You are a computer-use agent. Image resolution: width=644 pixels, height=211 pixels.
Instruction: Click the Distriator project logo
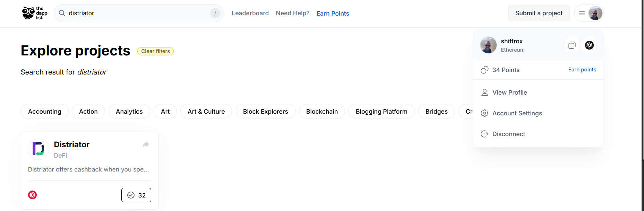(38, 149)
